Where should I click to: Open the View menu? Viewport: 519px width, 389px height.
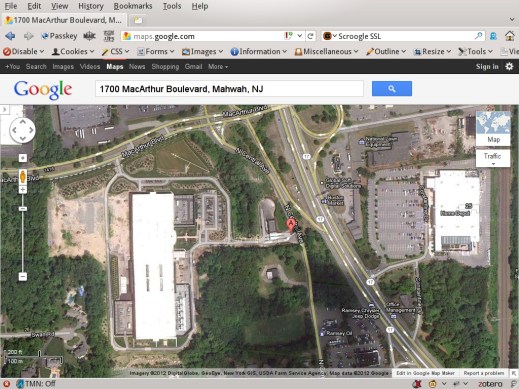pyautogui.click(x=59, y=6)
